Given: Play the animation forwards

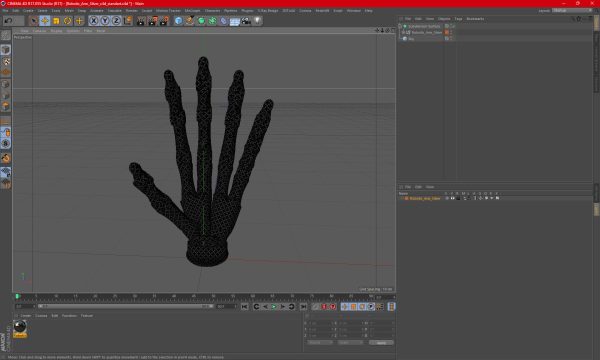Looking at the screenshot, I should coord(274,307).
